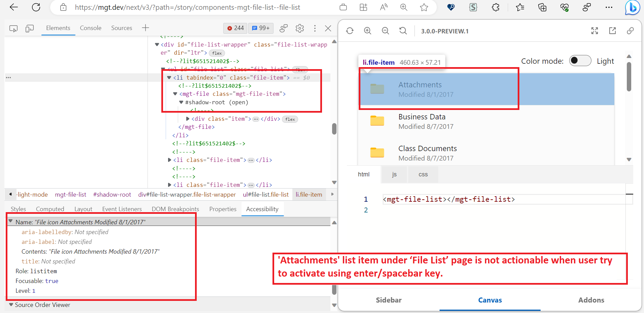Image resolution: width=644 pixels, height=313 pixels.
Task: Enter fullscreen for the story canvas
Action: tap(594, 31)
